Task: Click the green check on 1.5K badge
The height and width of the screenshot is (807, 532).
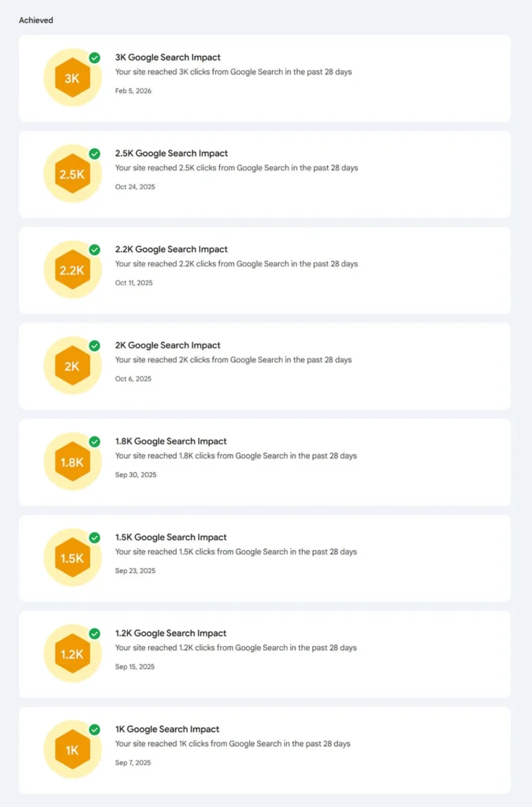Action: [x=94, y=538]
